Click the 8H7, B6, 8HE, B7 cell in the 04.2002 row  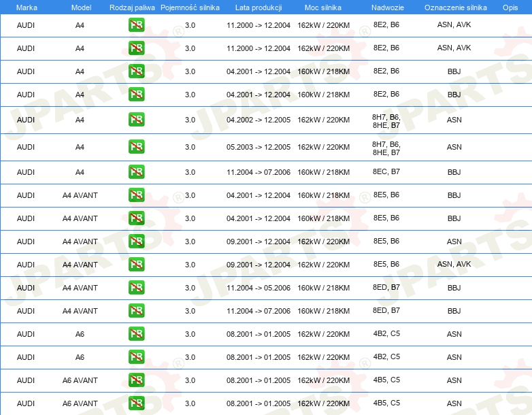point(386,121)
